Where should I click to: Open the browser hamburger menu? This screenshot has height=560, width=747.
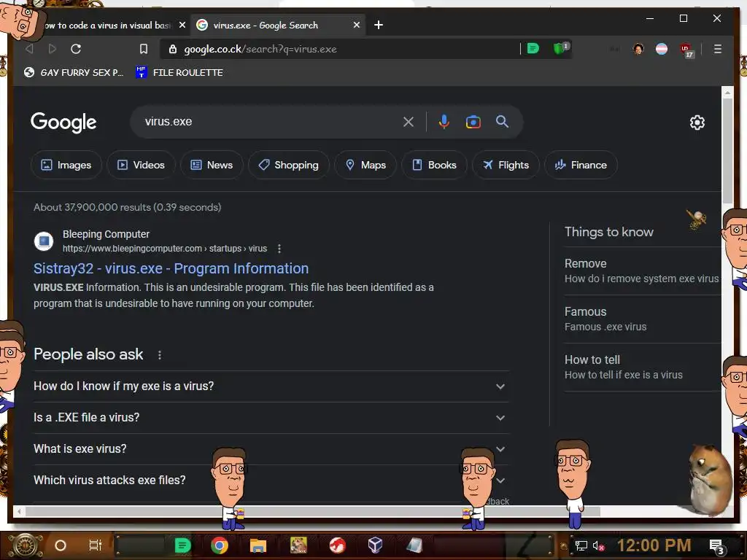click(x=718, y=49)
